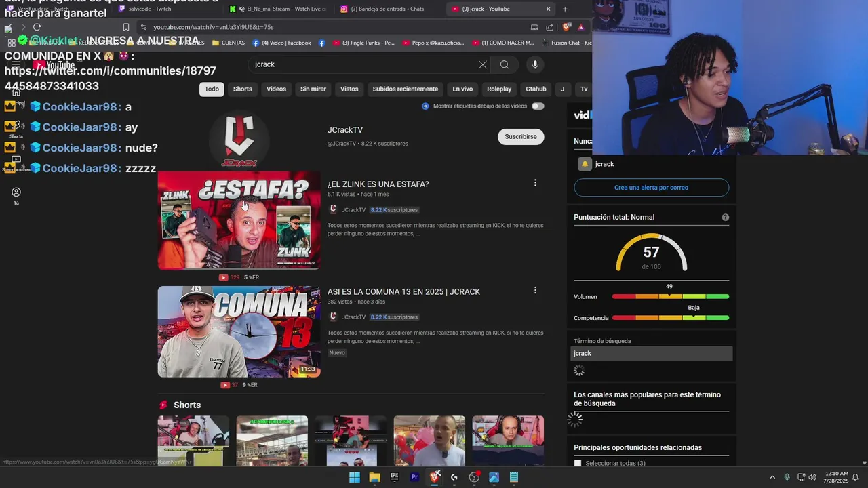Viewport: 868px width, 488px height.
Task: Select the Gtahub filter chip
Action: [536, 89]
